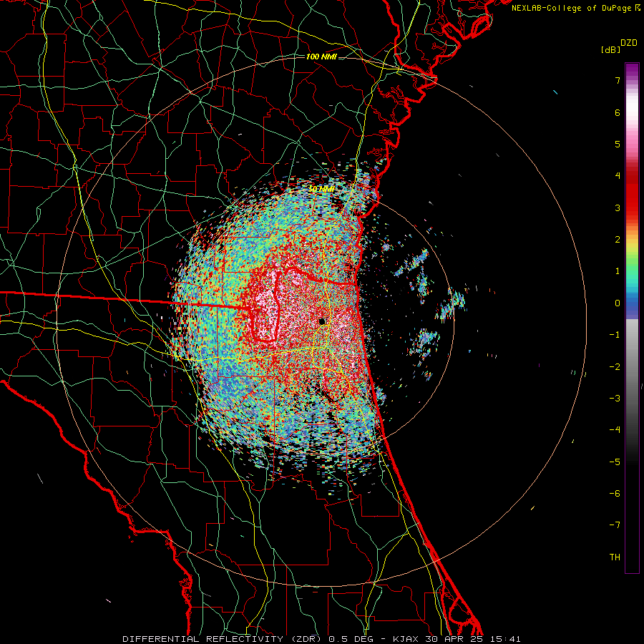This screenshot has width=644, height=644.
Task: Click the '1' value on color scale
Action: (x=618, y=271)
